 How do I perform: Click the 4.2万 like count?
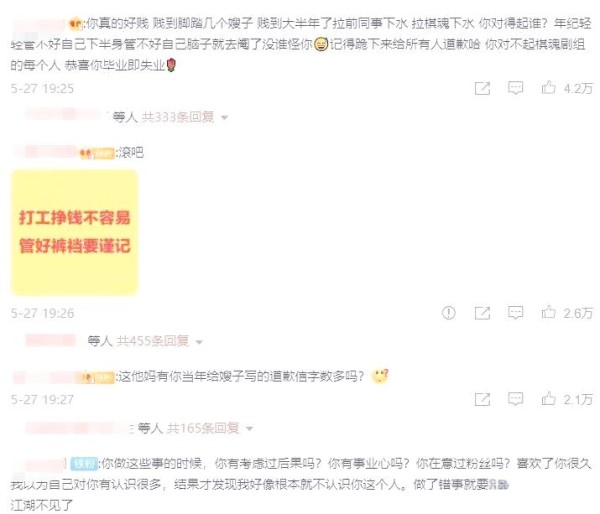(x=578, y=89)
